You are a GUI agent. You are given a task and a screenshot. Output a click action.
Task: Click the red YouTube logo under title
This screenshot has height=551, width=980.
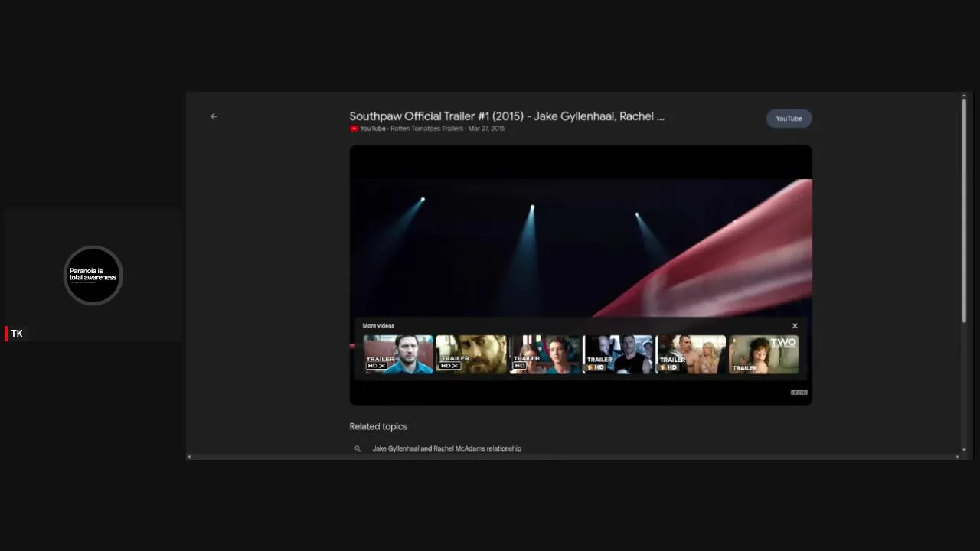(x=354, y=129)
